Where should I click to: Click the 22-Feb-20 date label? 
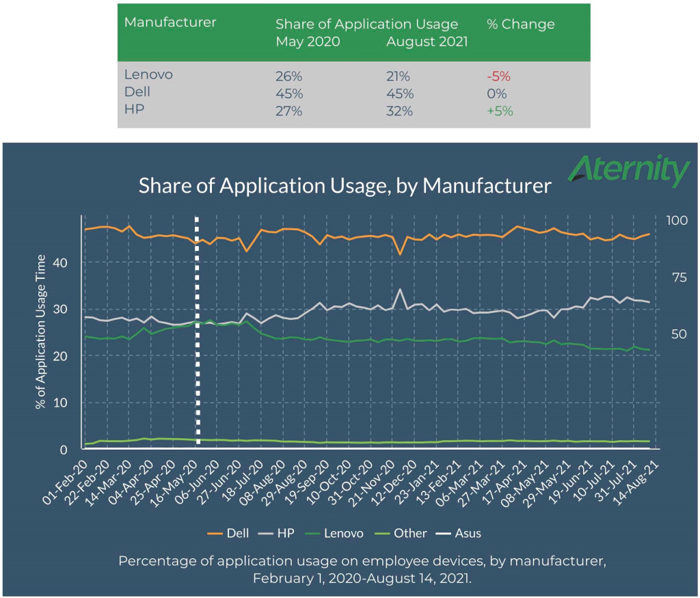[x=87, y=483]
